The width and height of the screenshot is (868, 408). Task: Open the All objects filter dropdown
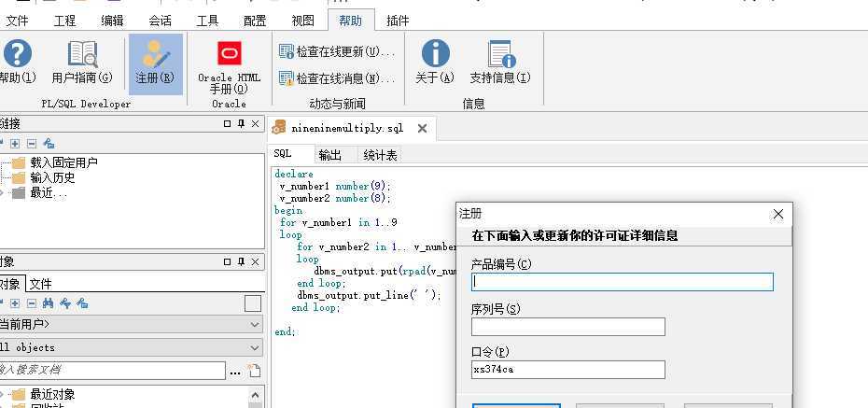[131, 347]
